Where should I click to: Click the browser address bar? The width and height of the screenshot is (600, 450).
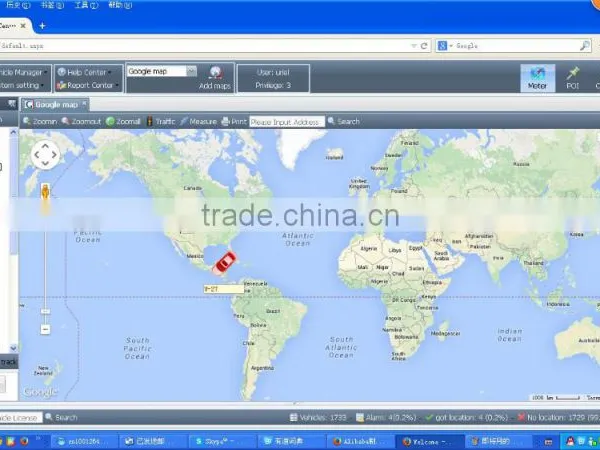pyautogui.click(x=205, y=46)
